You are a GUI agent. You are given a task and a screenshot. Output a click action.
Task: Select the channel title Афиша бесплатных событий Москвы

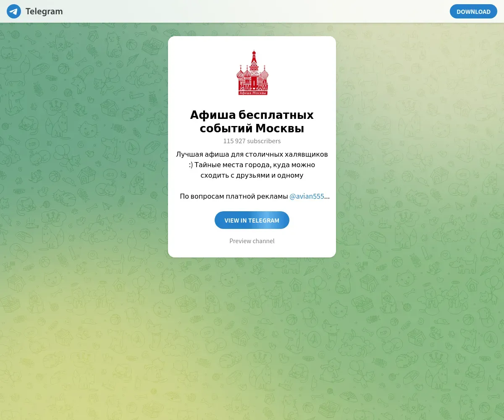tap(252, 121)
